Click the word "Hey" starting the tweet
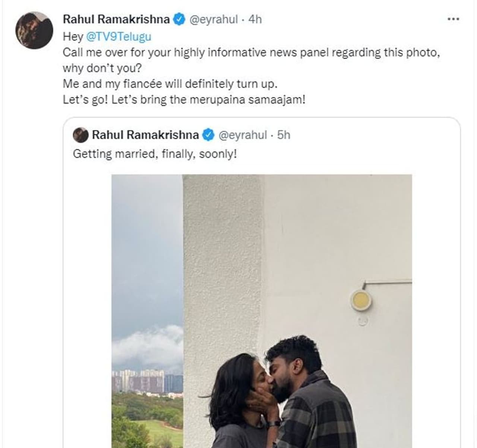 [x=73, y=36]
